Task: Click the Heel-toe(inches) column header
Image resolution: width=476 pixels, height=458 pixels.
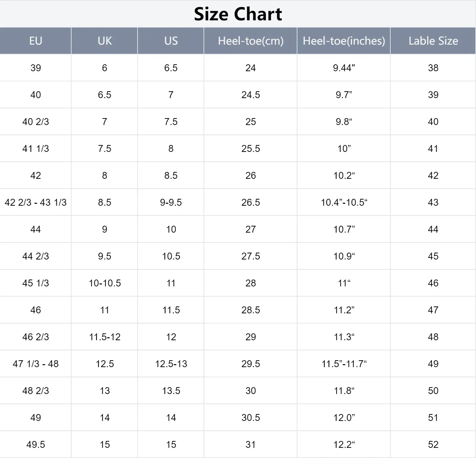Action: [x=344, y=41]
